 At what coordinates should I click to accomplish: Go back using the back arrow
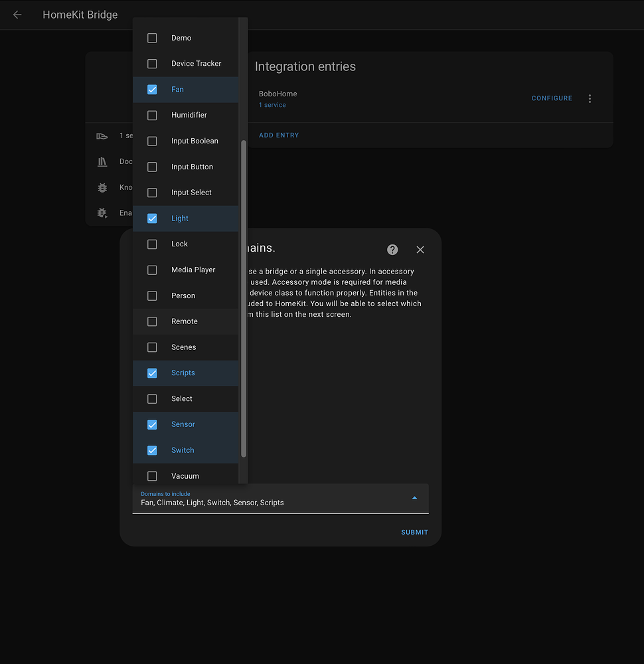(x=16, y=15)
